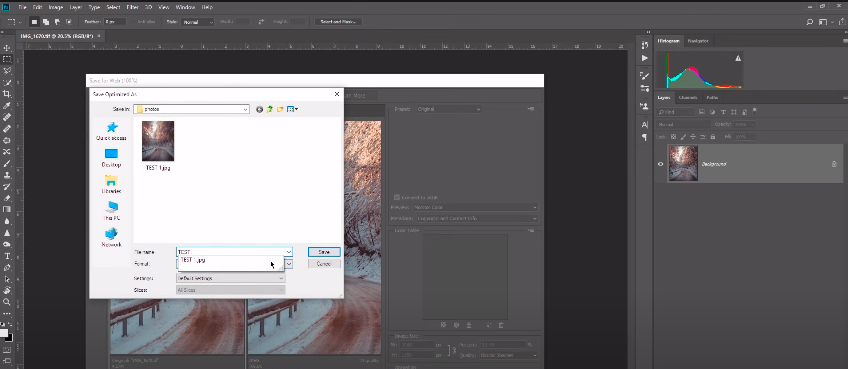Screen dimensions: 848x369
Task: Select the Intersect with selection mode icon
Action: click(x=69, y=22)
